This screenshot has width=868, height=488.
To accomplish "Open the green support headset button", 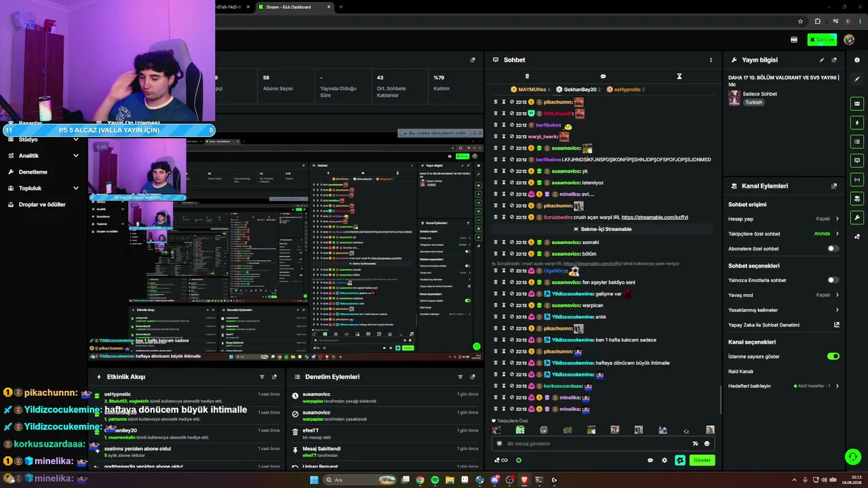I will 852,457.
